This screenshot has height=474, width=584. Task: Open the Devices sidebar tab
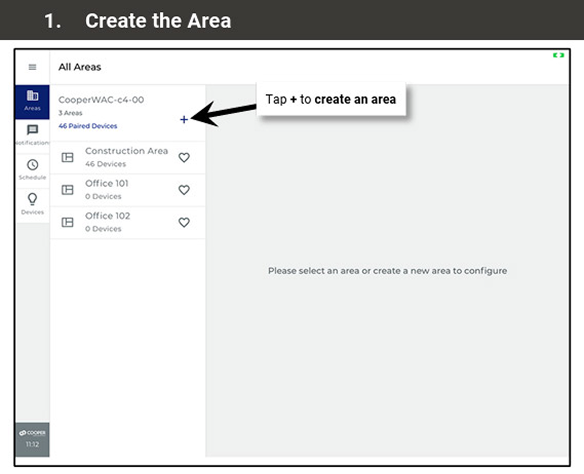coord(32,205)
